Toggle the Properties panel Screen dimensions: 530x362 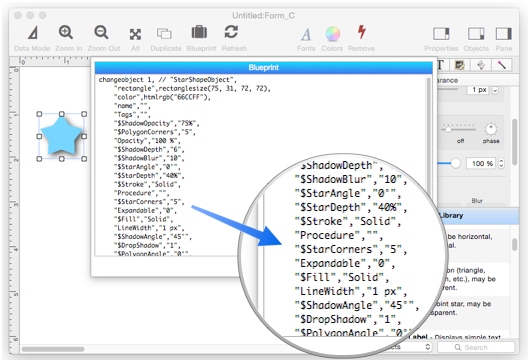click(441, 34)
